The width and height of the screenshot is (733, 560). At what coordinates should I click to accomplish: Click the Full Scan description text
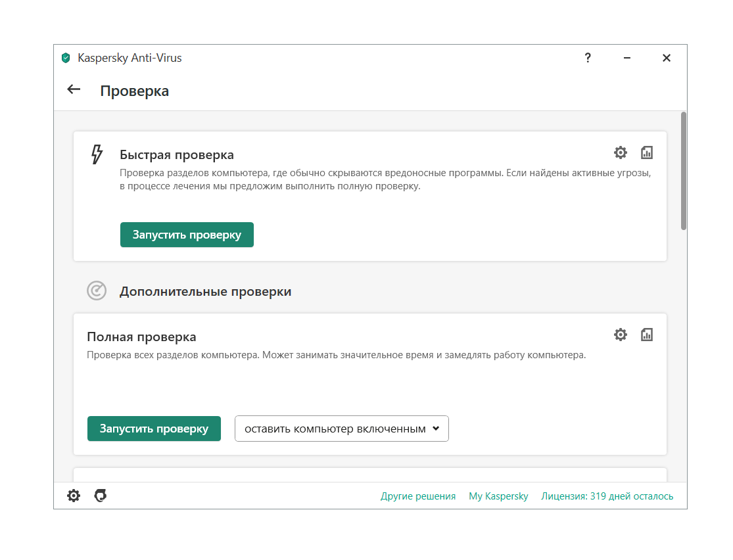336,356
